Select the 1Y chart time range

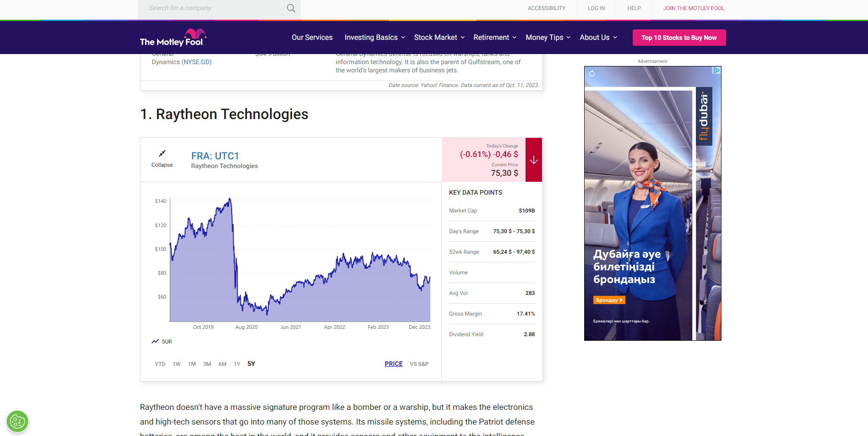tap(237, 364)
